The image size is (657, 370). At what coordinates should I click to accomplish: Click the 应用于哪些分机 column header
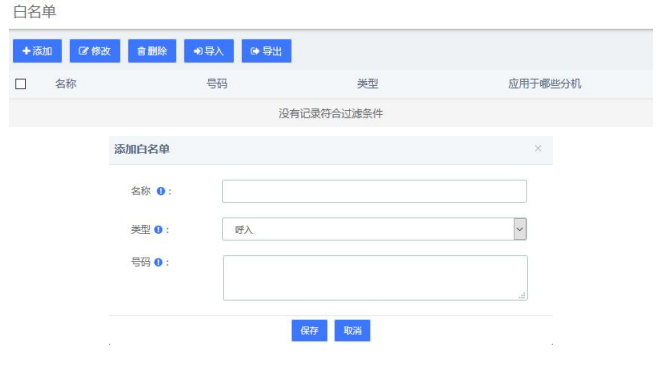tap(544, 84)
